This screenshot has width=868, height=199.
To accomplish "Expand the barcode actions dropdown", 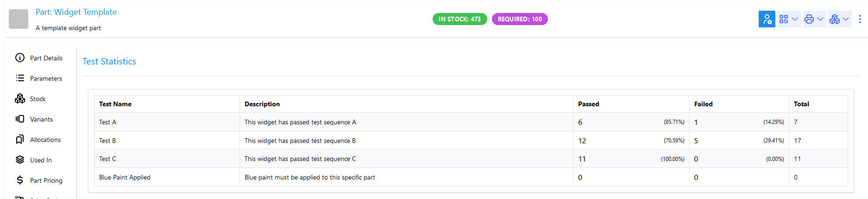I will [x=789, y=19].
